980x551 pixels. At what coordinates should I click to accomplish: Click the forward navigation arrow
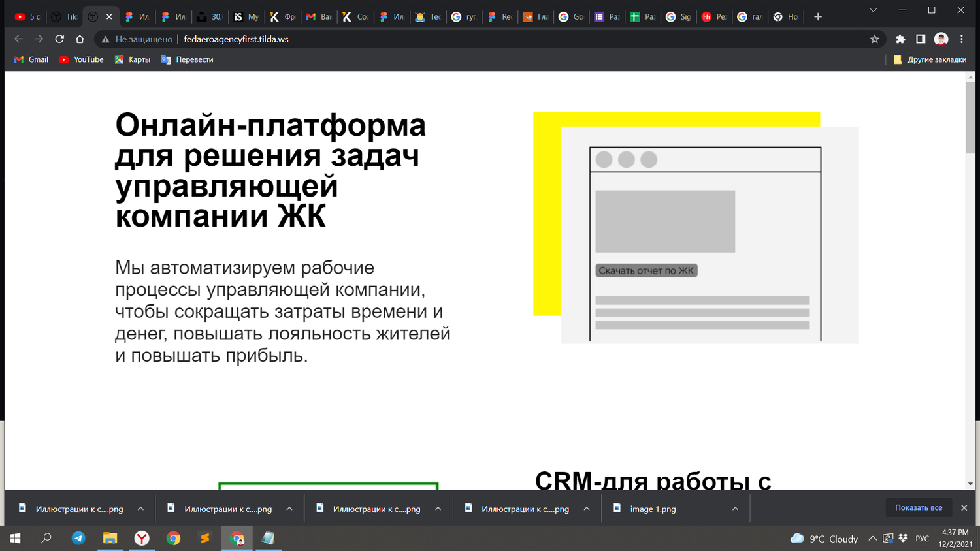click(39, 39)
